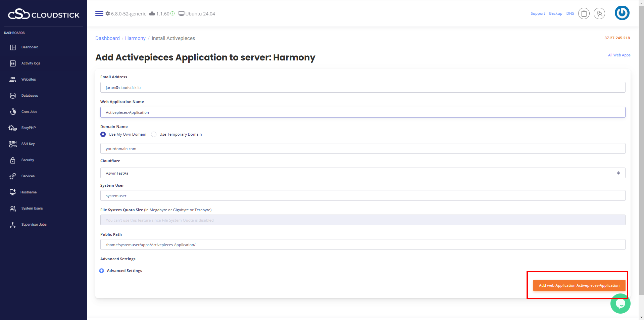Click the clipboard icon in header

584,13
